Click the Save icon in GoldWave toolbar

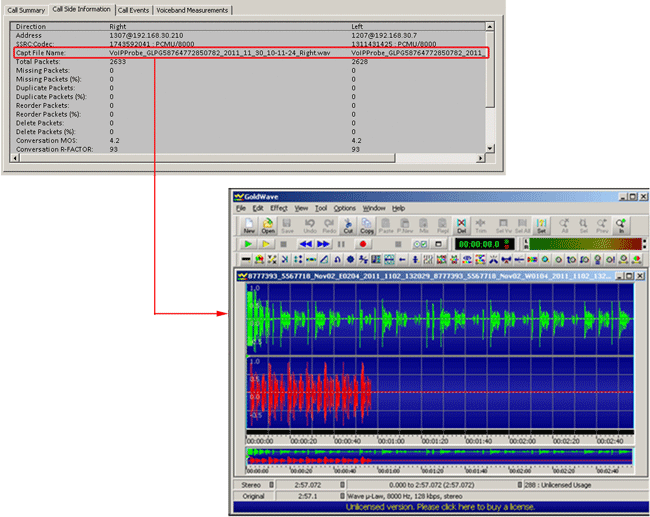(x=287, y=226)
